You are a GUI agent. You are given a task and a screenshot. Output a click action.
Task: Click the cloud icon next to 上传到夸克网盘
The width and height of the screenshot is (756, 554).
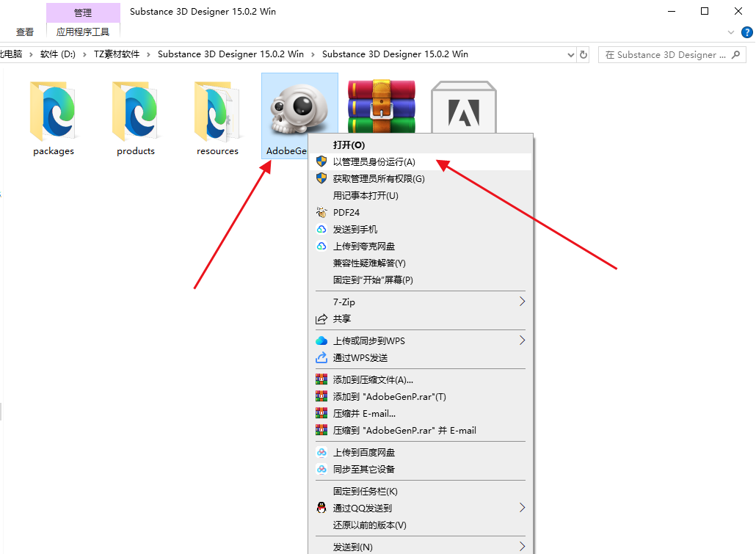click(x=321, y=246)
